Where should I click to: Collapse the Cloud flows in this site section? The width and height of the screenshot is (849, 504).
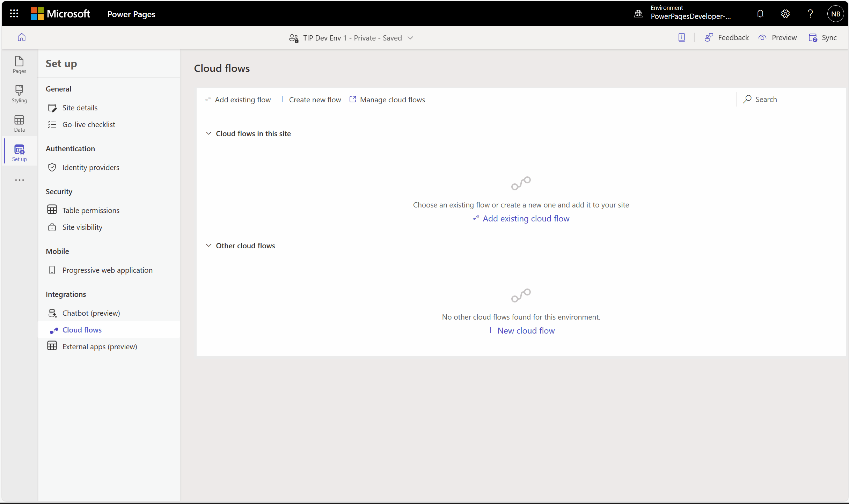point(208,133)
